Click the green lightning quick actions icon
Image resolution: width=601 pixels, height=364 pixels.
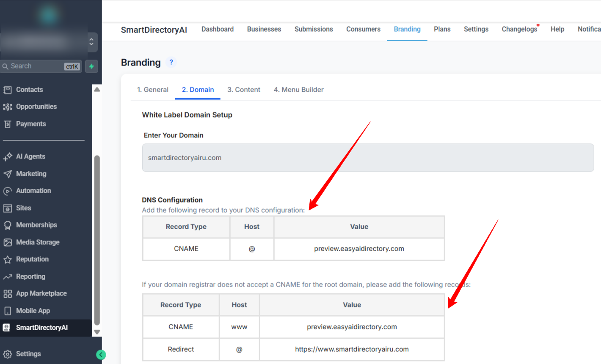pos(91,66)
